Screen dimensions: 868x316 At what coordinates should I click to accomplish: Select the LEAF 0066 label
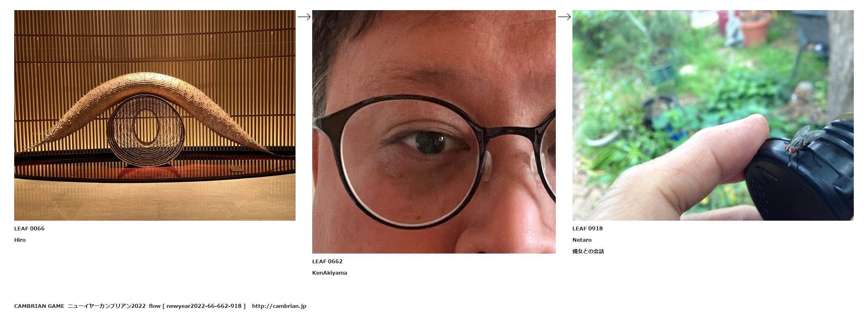[x=29, y=228]
